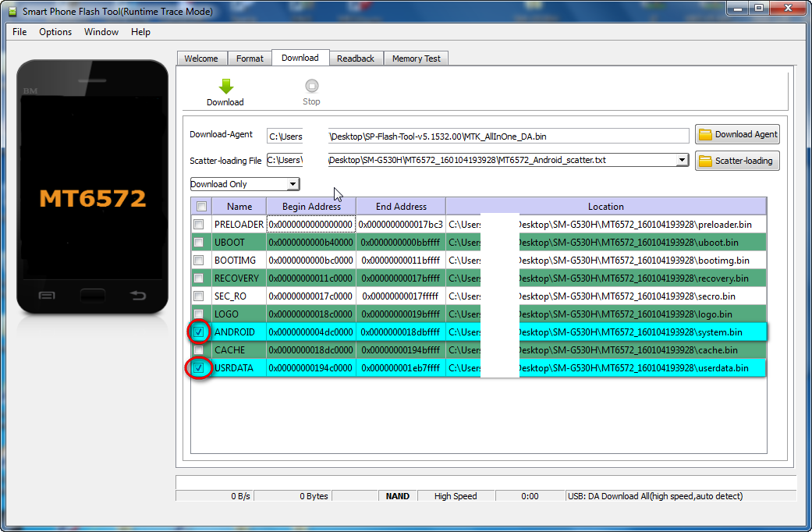Select the CACHE name cell
The width and height of the screenshot is (812, 532).
click(239, 350)
